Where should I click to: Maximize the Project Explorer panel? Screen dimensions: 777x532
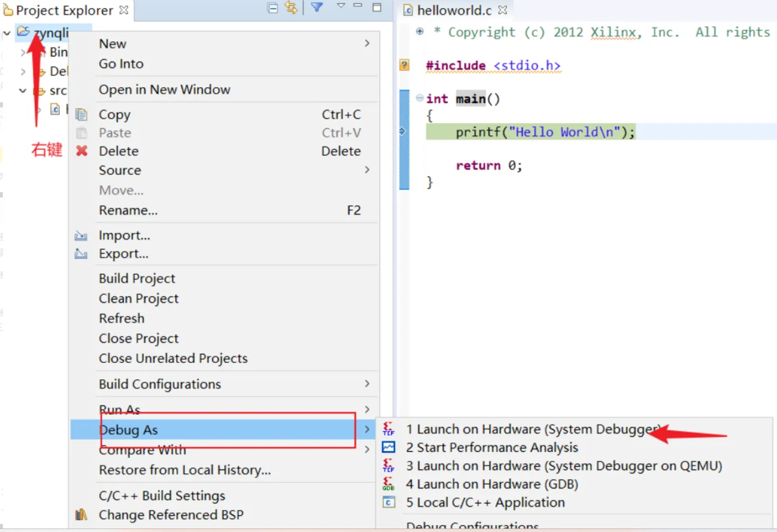click(x=377, y=7)
